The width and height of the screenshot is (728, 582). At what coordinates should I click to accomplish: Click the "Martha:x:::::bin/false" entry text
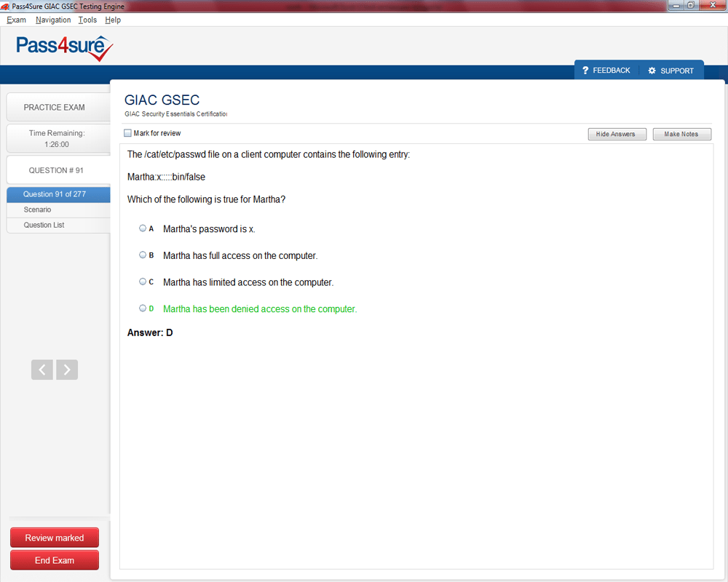pos(166,177)
